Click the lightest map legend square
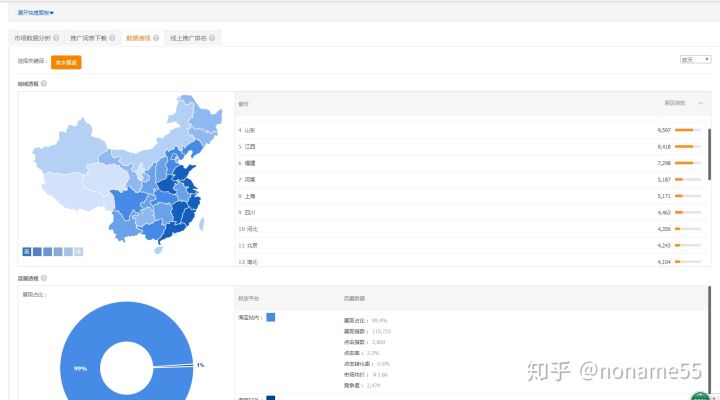Screen dimensions: 720x400 [78, 251]
